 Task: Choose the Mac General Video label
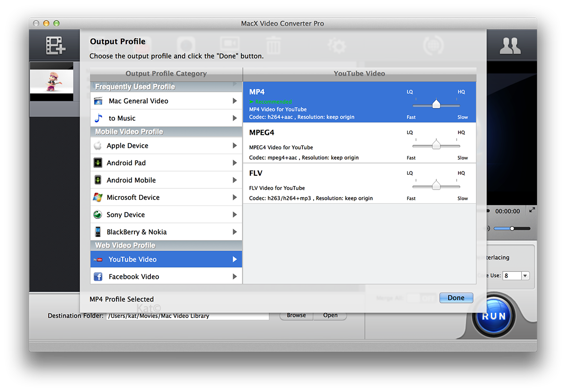138,101
